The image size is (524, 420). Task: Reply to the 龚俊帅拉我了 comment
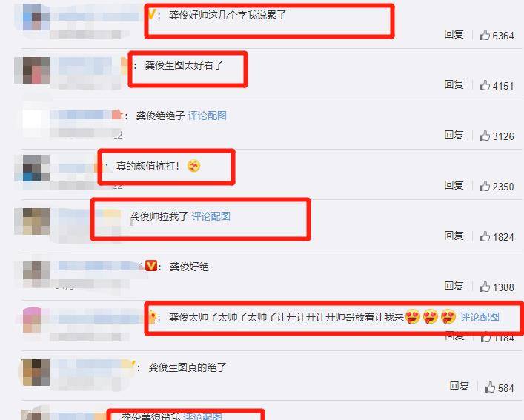coord(454,236)
